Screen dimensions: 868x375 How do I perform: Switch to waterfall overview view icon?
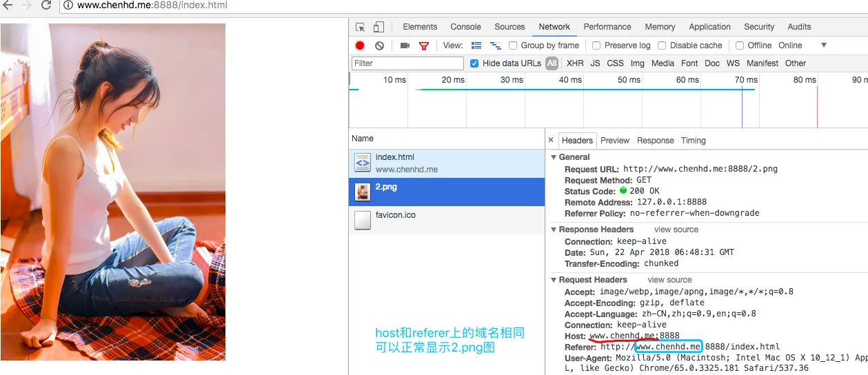495,45
